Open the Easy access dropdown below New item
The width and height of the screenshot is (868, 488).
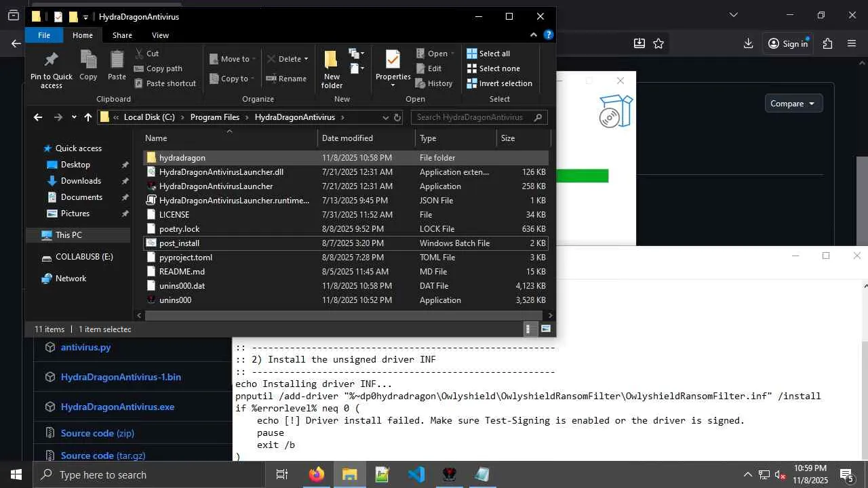point(357,68)
